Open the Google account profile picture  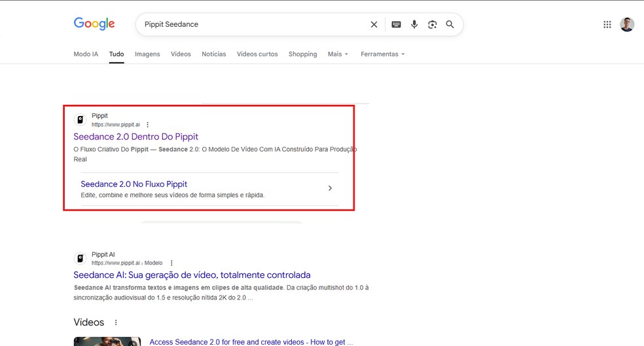tap(627, 25)
